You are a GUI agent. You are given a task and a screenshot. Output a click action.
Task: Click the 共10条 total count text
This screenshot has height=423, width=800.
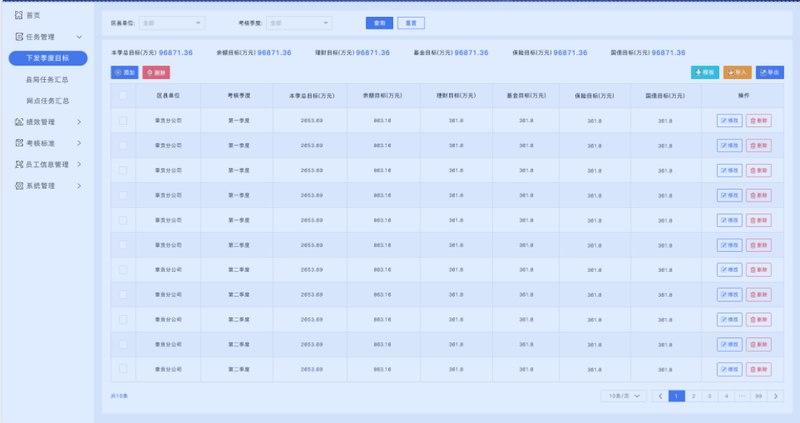(x=119, y=396)
